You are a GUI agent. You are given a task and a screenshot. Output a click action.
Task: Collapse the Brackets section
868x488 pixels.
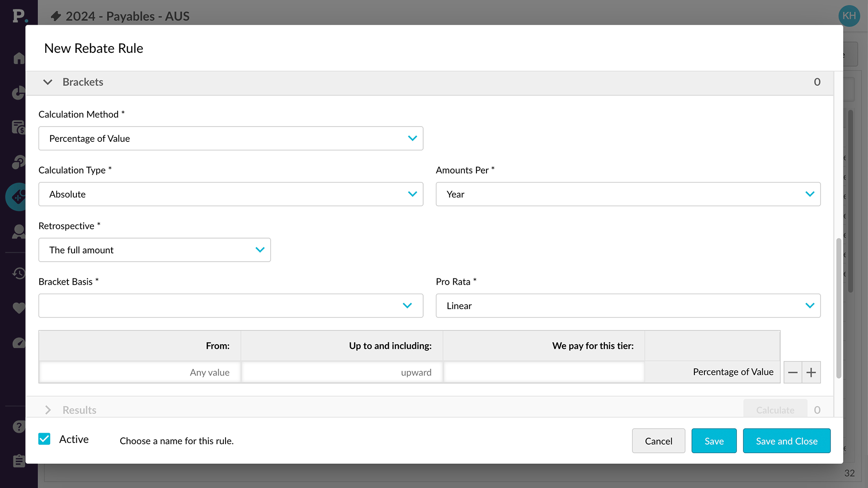pyautogui.click(x=47, y=82)
